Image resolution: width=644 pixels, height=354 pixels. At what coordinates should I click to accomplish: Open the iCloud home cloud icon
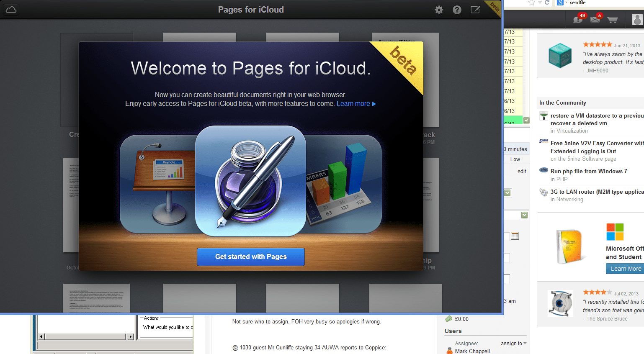point(11,10)
